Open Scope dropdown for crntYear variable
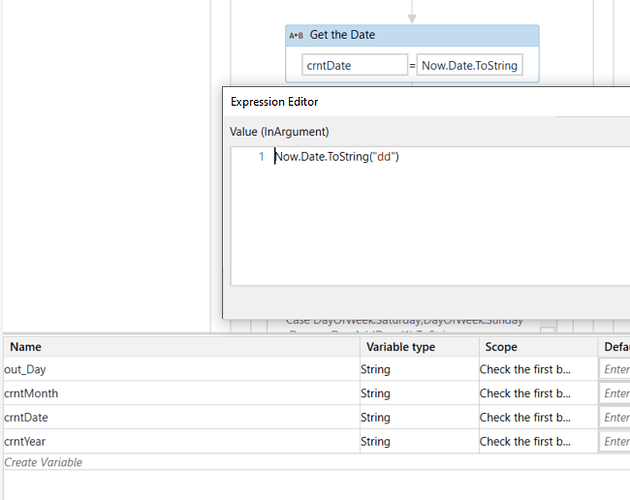 point(537,441)
